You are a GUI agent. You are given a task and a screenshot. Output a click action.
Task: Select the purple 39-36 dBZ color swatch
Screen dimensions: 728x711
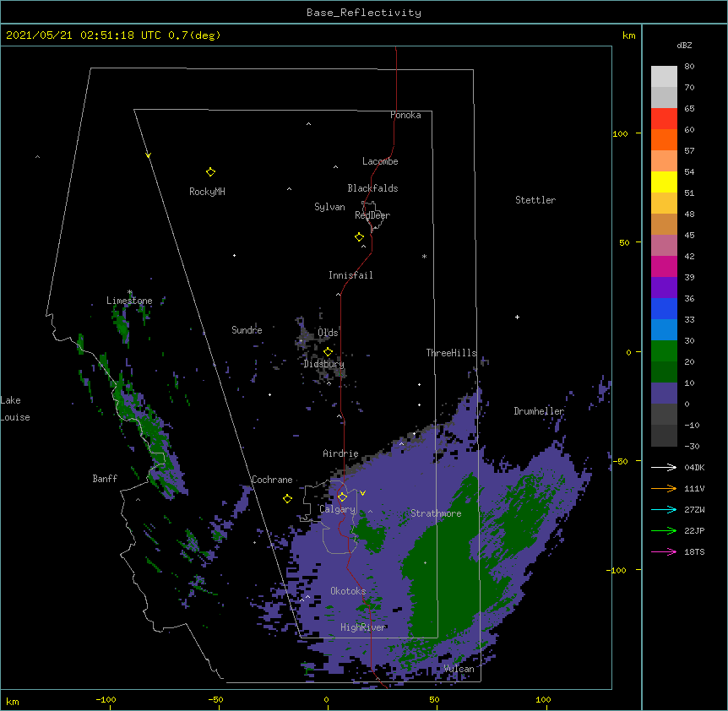tap(664, 288)
